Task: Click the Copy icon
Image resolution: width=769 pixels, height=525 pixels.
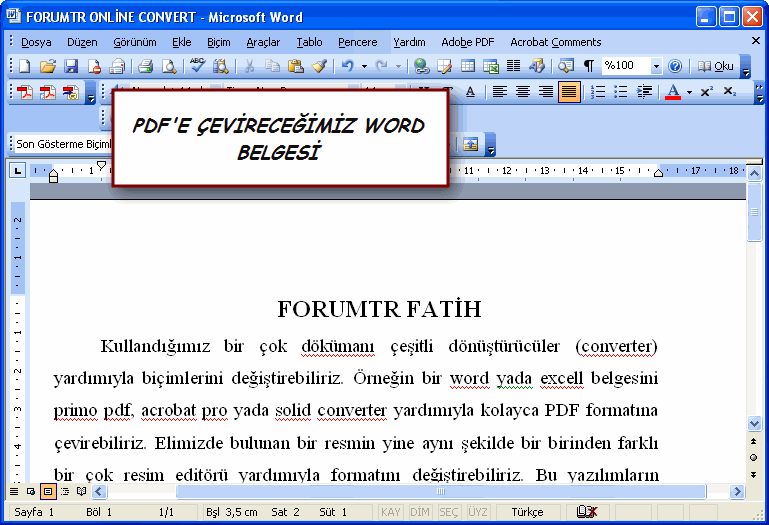Action: tap(272, 66)
